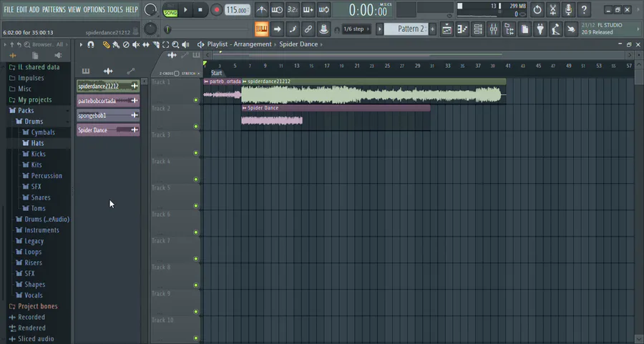Open the help question mark button
This screenshot has width=644, height=344.
coord(584,10)
